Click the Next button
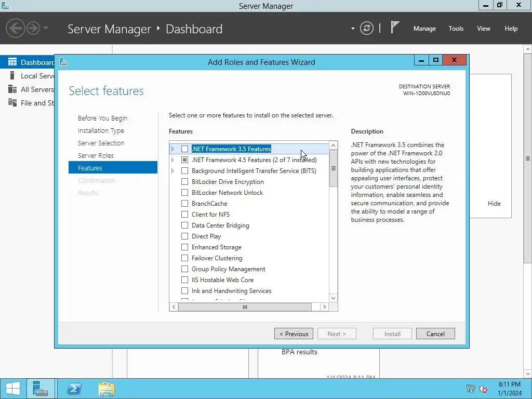This screenshot has height=399, width=532. (x=337, y=334)
